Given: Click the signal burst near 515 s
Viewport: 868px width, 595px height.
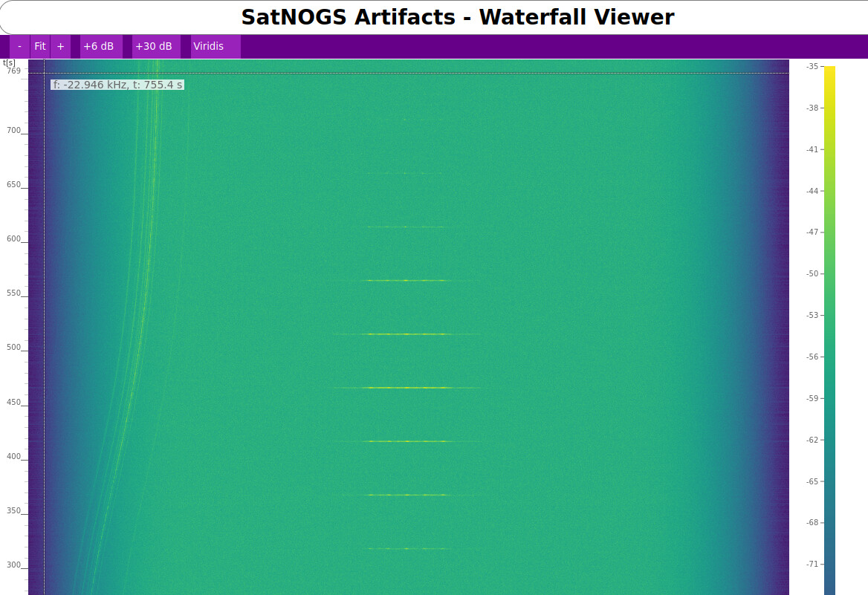Looking at the screenshot, I should point(407,334).
